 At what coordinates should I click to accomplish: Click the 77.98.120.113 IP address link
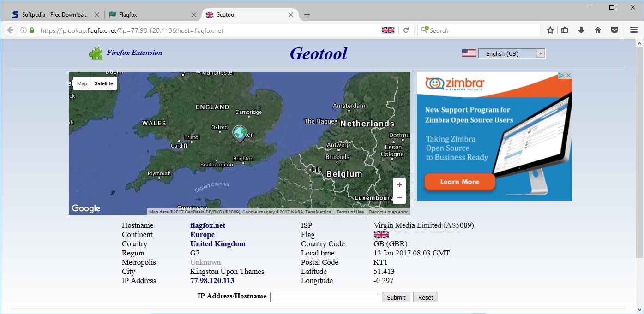click(212, 281)
